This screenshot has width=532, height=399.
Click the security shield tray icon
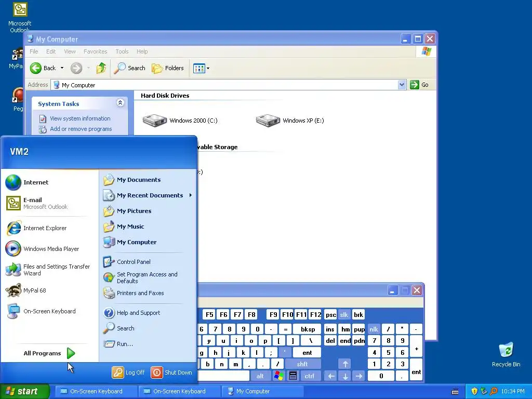click(474, 391)
